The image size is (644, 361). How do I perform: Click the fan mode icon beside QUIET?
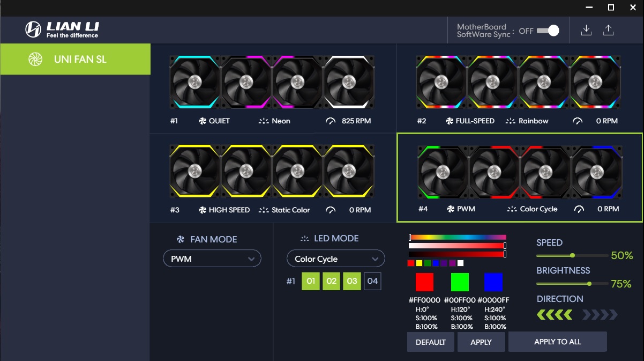(203, 121)
